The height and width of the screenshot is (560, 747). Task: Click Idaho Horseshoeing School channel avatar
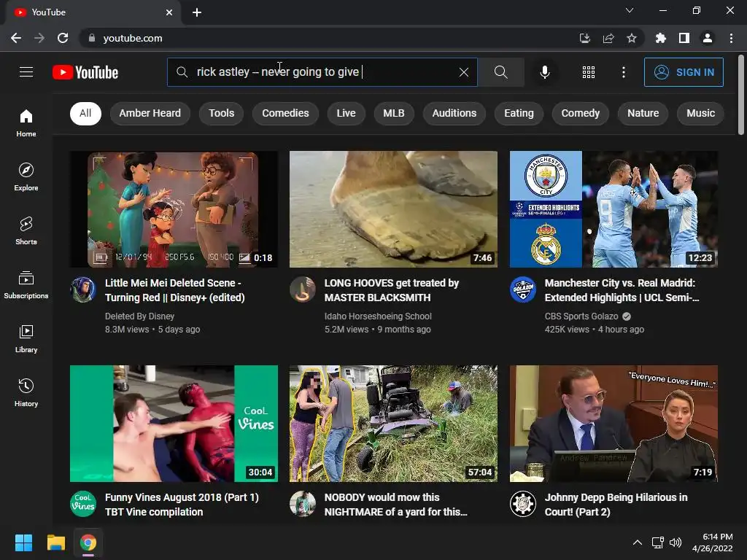click(303, 289)
